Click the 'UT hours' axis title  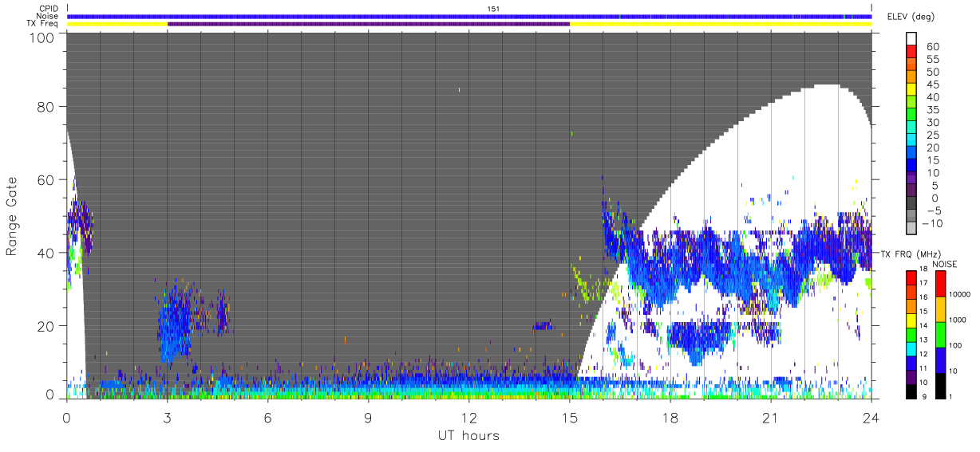(468, 435)
